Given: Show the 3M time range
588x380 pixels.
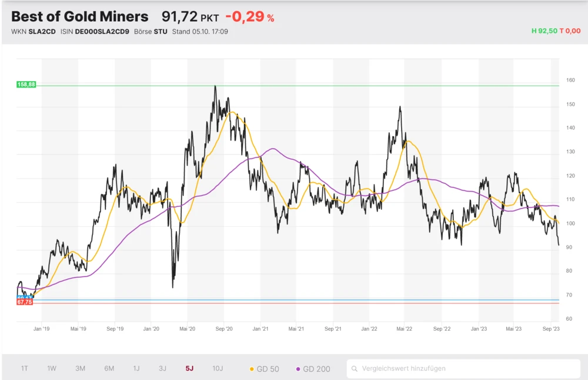Looking at the screenshot, I should [81, 368].
